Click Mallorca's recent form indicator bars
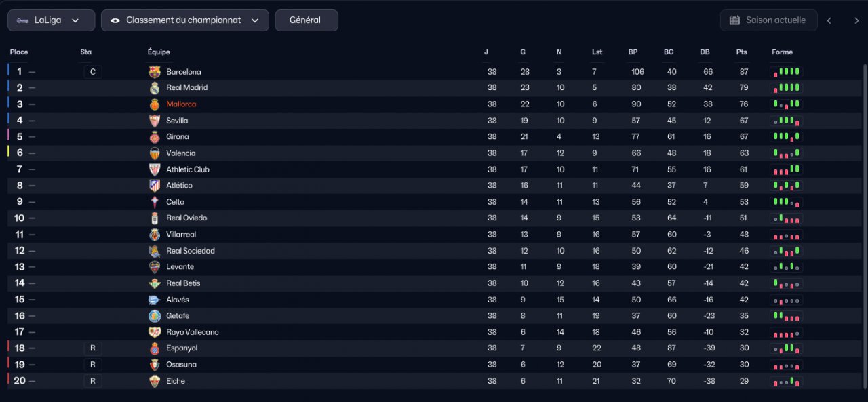This screenshot has width=868, height=402. point(786,104)
